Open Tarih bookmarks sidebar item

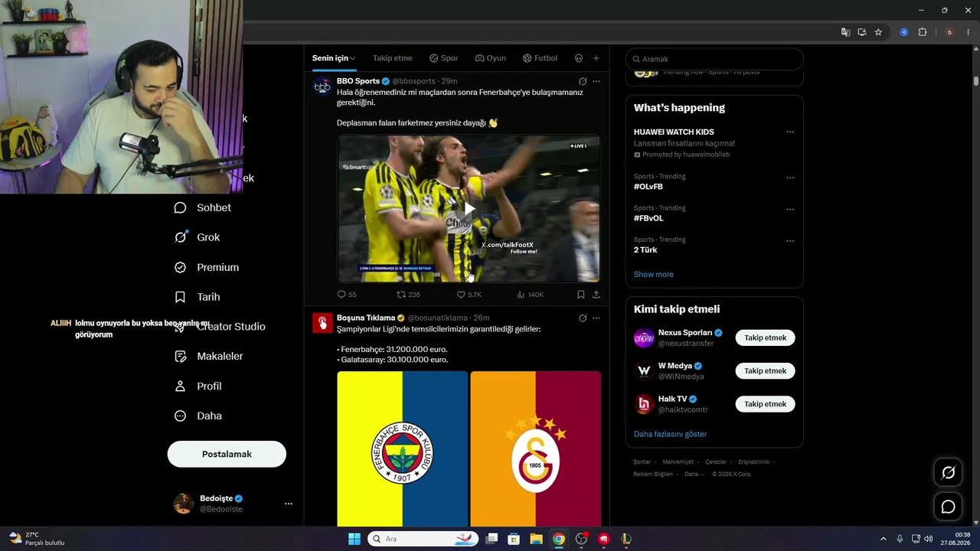coord(198,297)
